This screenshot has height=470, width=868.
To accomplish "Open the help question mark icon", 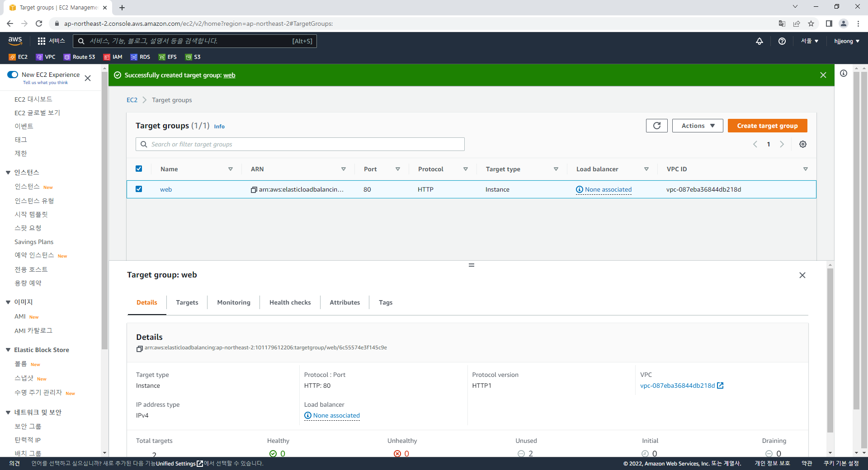I will tap(782, 41).
